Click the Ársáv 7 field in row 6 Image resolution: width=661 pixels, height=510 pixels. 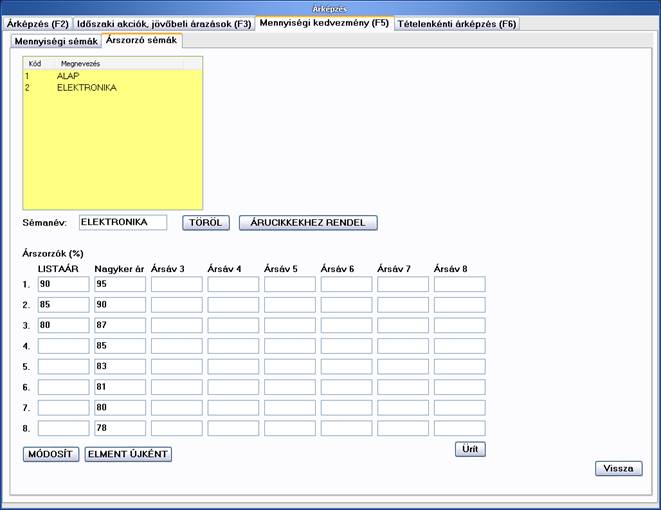(x=403, y=387)
